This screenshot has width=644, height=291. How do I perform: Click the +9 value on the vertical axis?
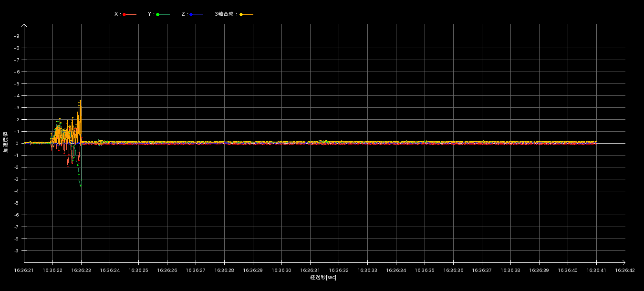pos(16,36)
